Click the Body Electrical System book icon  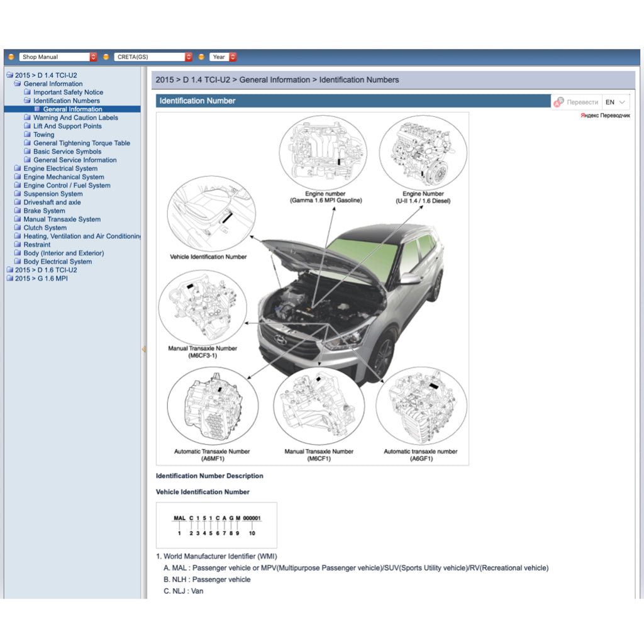point(18,262)
